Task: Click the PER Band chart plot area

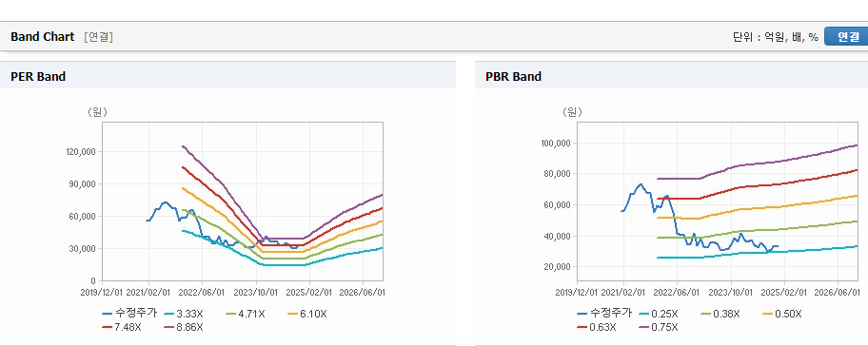Action: click(x=243, y=202)
